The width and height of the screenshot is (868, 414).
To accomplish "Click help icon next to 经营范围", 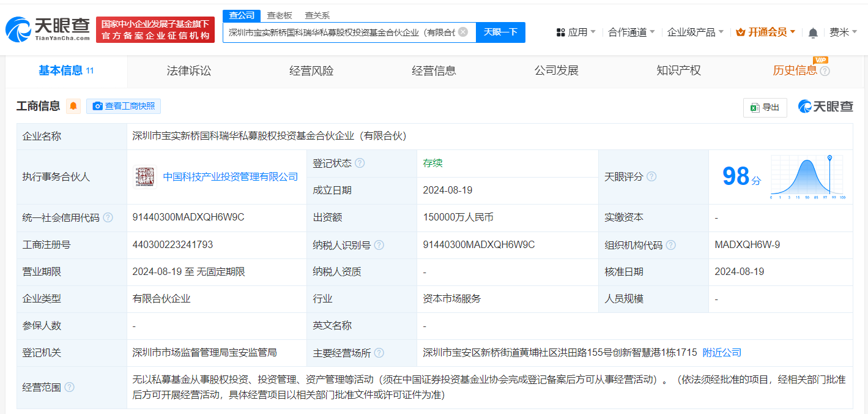I will pos(70,387).
